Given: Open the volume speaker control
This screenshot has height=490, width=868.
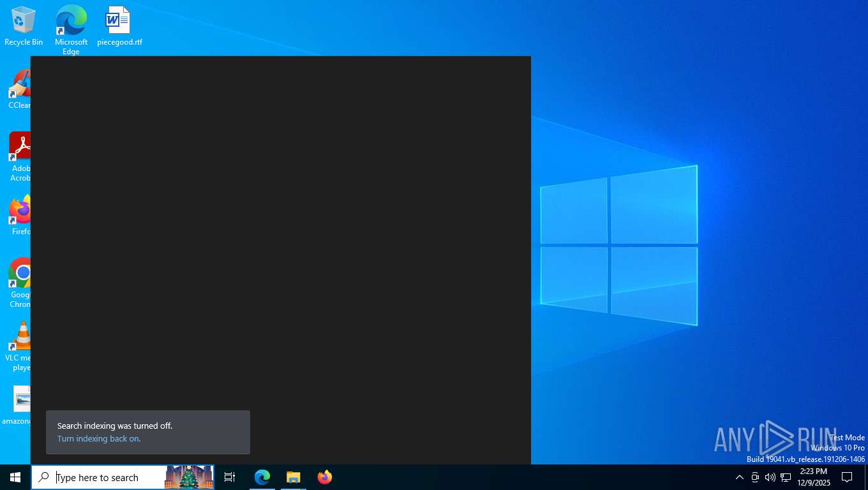Looking at the screenshot, I should 770,477.
